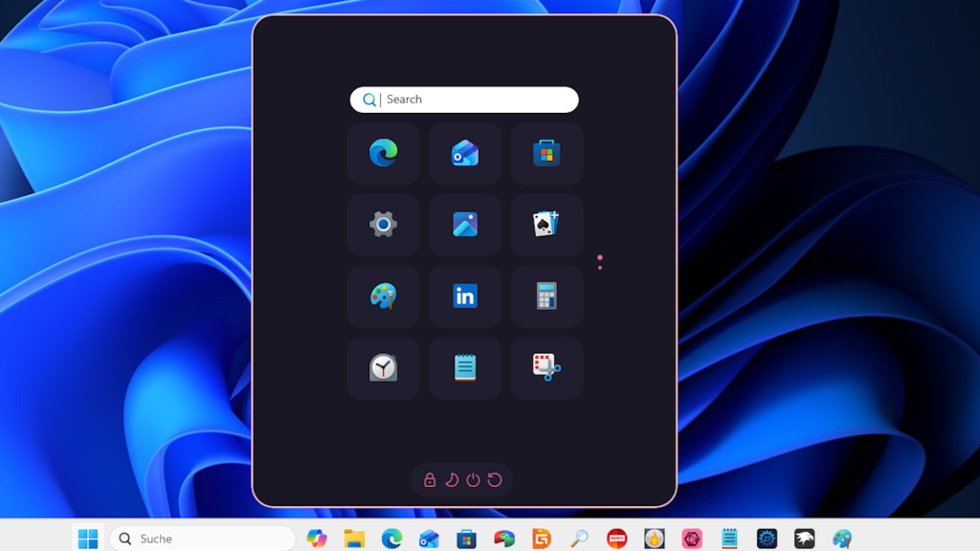The height and width of the screenshot is (551, 980).
Task: Start the Calculator app
Action: click(546, 297)
